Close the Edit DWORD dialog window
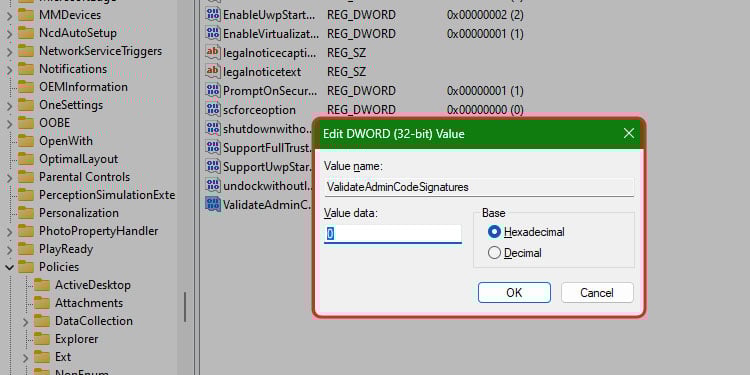 click(629, 133)
